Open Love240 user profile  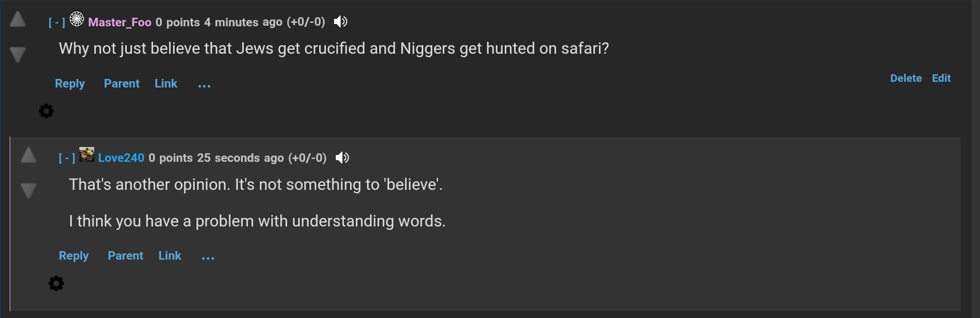[121, 158]
